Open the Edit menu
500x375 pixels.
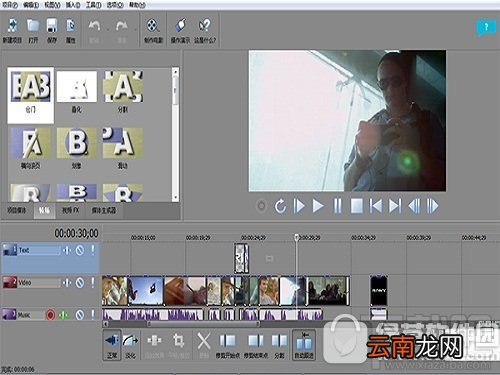(31, 5)
